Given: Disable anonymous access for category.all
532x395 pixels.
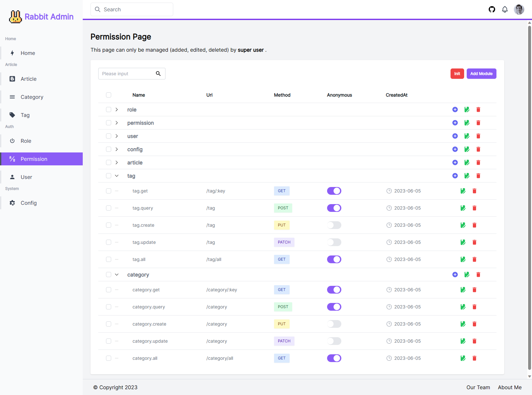Looking at the screenshot, I should click(334, 358).
